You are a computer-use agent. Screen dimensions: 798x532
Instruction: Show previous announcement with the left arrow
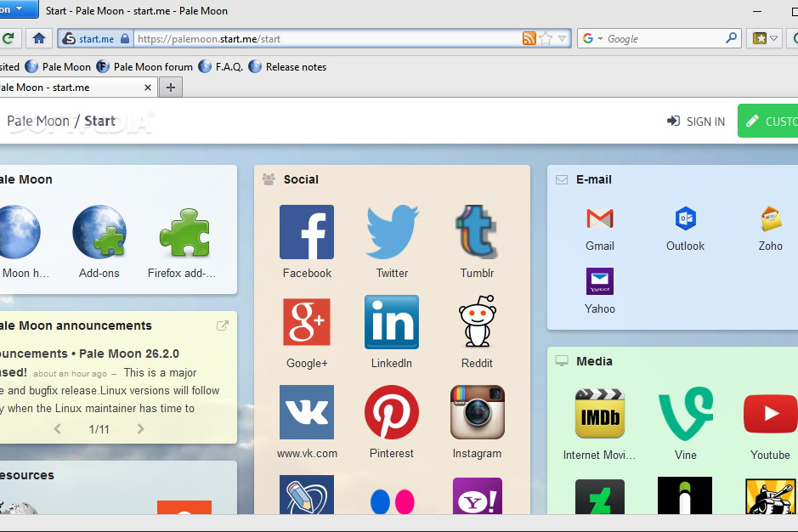58,429
